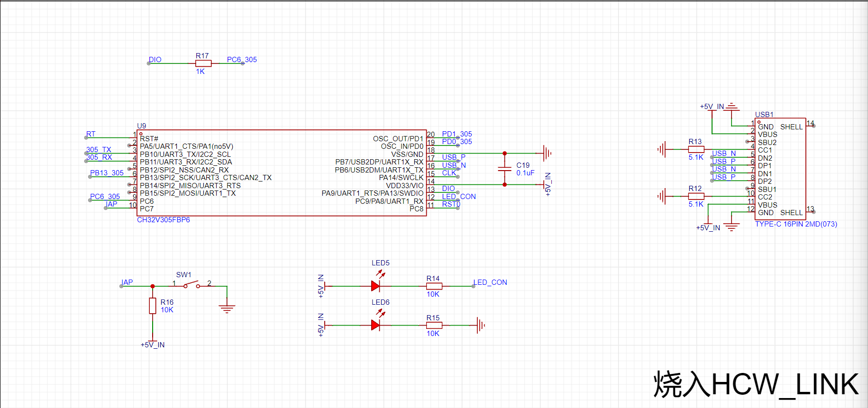
Task: Click the junction dot above C19
Action: (504, 154)
